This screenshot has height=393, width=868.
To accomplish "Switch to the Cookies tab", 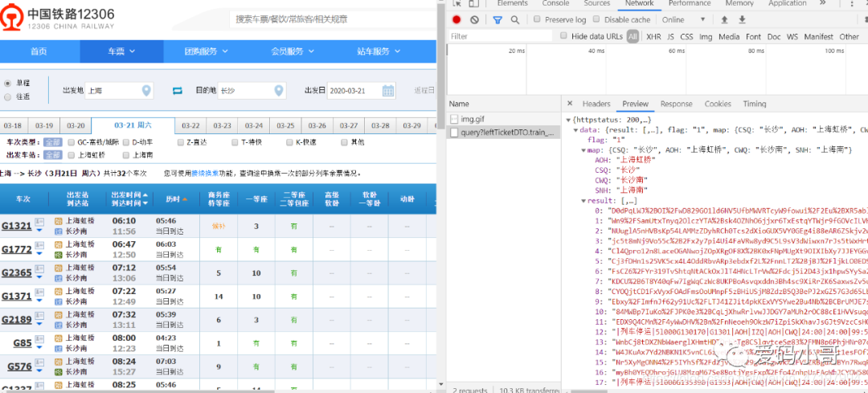I will coord(718,104).
